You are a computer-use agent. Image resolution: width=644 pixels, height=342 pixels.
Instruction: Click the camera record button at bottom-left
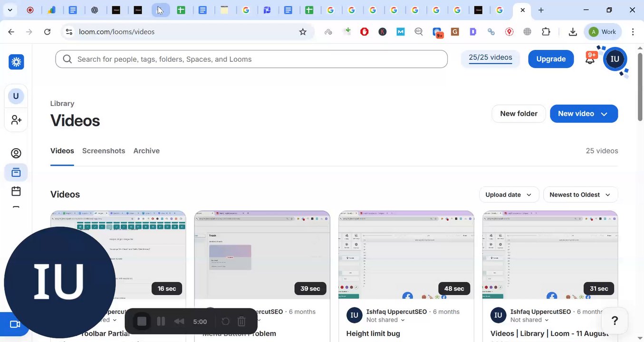pyautogui.click(x=15, y=324)
